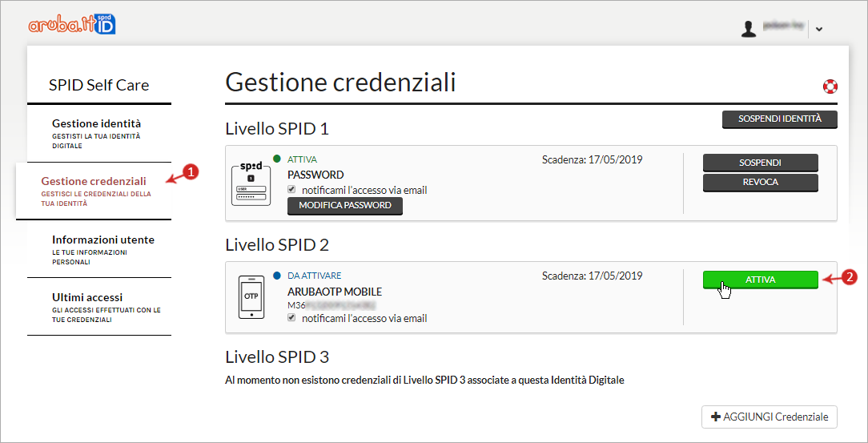The image size is (868, 443).
Task: Toggle email notification checkbox under ARUBAOTP MOBILE
Action: pos(293,318)
